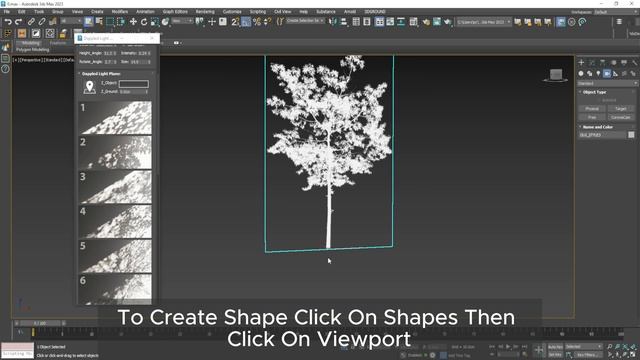Open the Create command panel tab
Viewport: 640px width, 360px height.
coord(581,62)
